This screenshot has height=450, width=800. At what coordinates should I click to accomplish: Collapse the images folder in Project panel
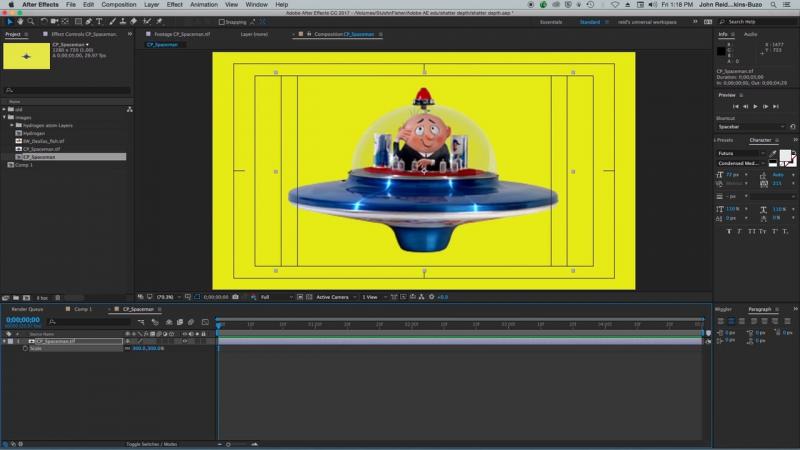(4, 117)
